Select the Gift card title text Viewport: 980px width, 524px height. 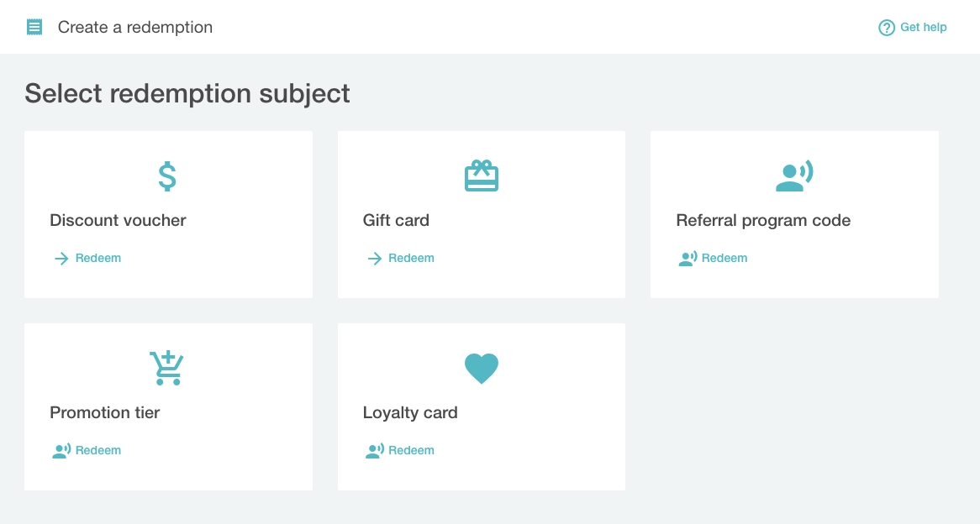pos(396,221)
